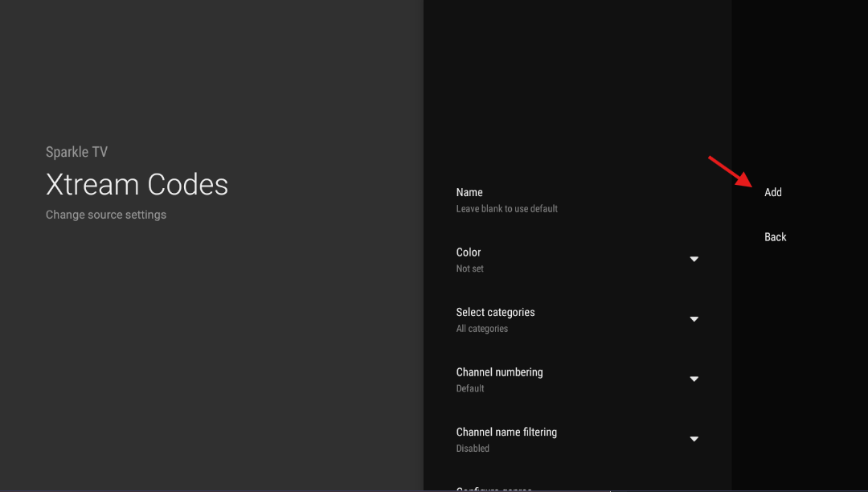Screen dimensions: 868x492
Task: Click 'Leave blank to use default' hint
Action: 506,209
